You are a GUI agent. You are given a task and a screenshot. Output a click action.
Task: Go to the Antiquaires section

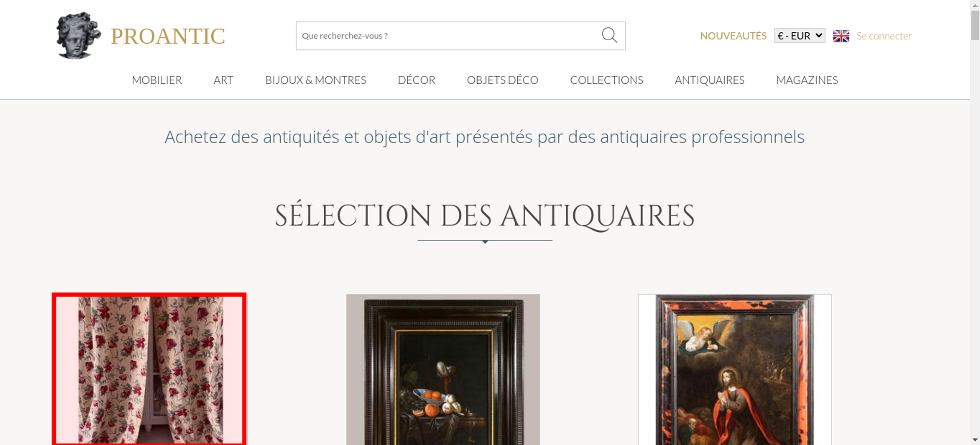[710, 80]
